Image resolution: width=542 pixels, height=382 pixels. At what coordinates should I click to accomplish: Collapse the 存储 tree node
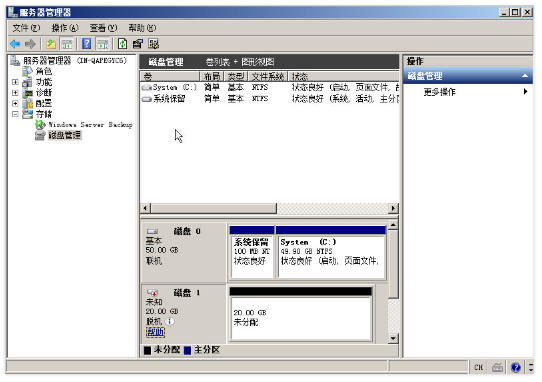pyautogui.click(x=15, y=114)
